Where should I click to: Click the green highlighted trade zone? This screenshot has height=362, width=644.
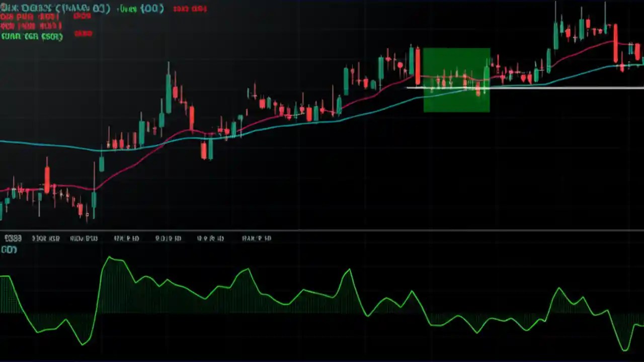(457, 79)
